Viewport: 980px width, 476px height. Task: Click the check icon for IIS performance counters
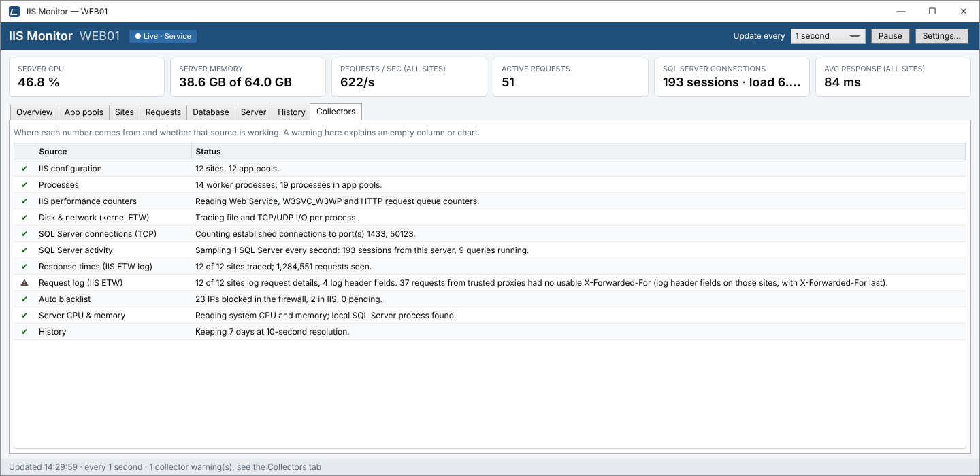(x=24, y=201)
